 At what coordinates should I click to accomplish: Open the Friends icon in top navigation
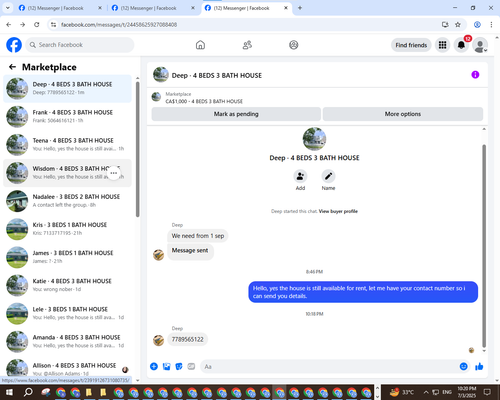tap(247, 45)
